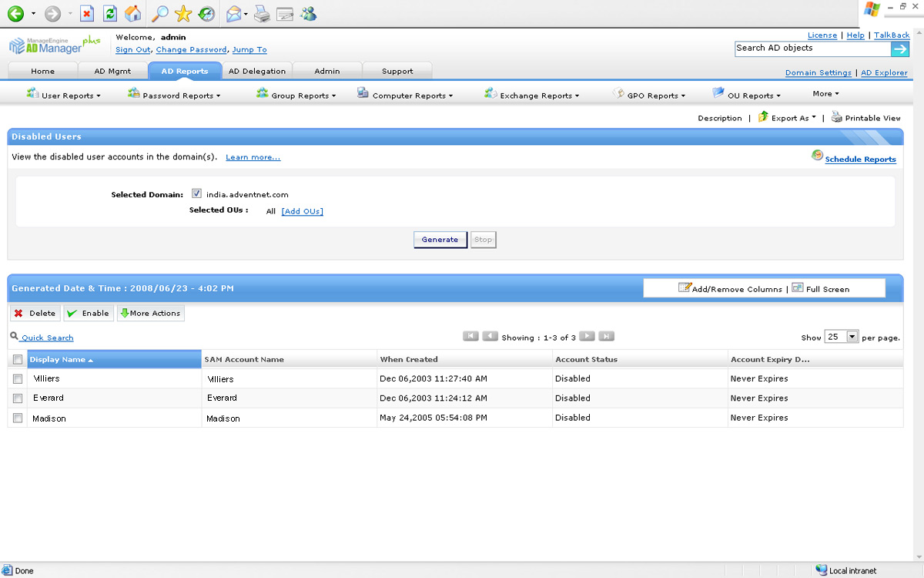Open the per page count dropdown
Image resolution: width=924 pixels, height=578 pixels.
pos(852,337)
